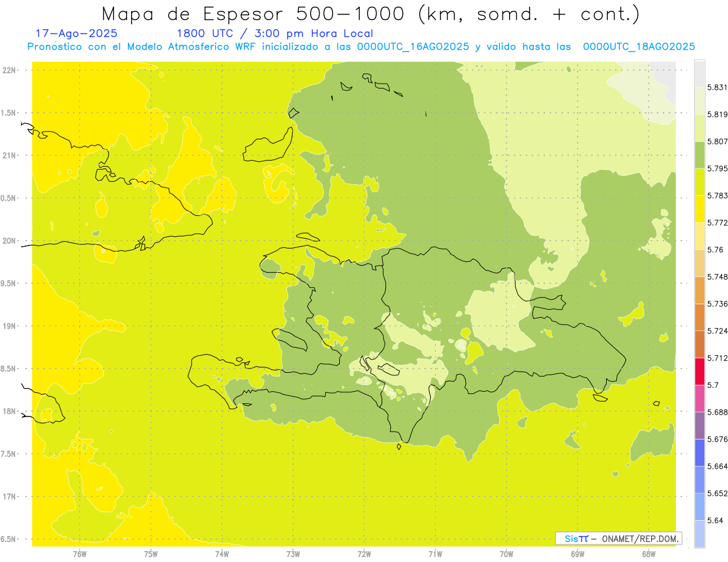Click the legend value '5.736'
This screenshot has height=562, width=728.
click(x=718, y=304)
